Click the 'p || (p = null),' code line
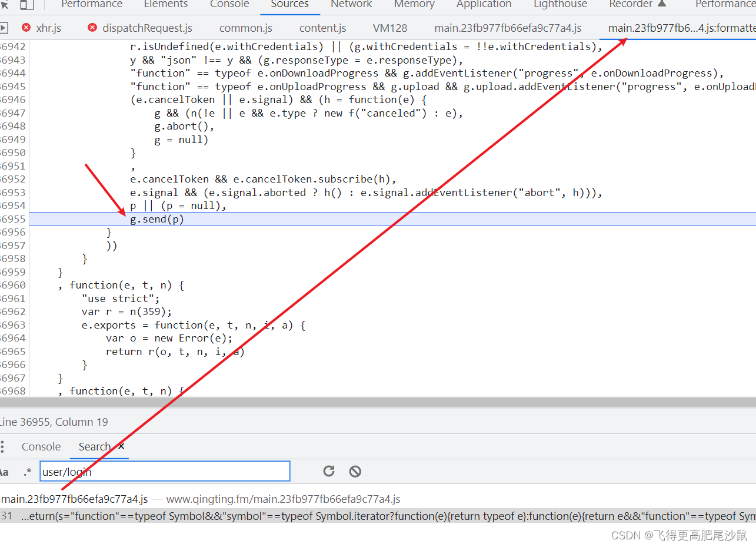 178,205
